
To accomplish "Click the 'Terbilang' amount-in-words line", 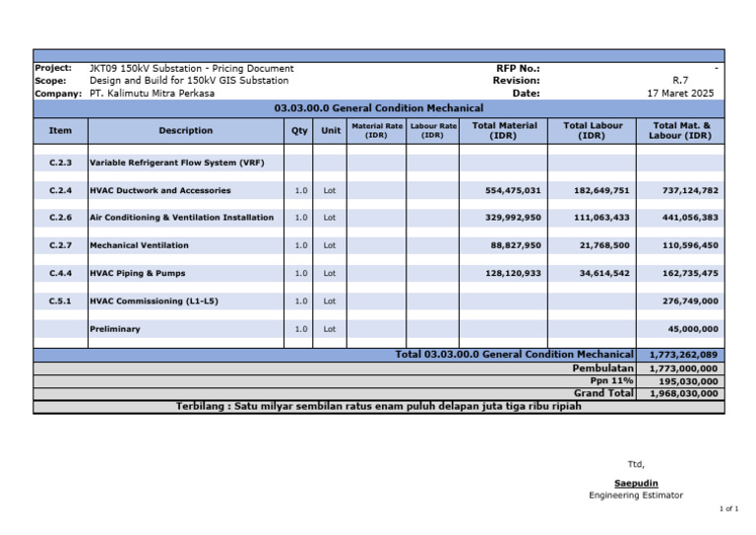I will [x=378, y=407].
